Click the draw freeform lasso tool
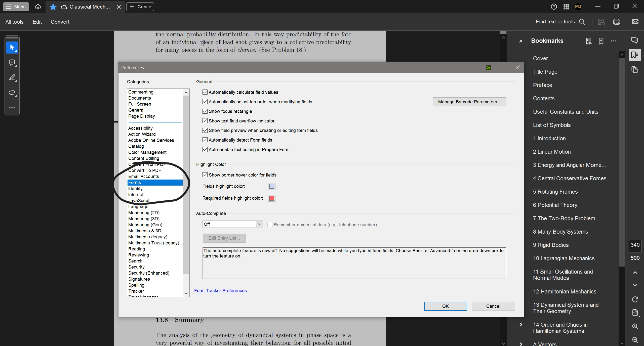 (12, 93)
